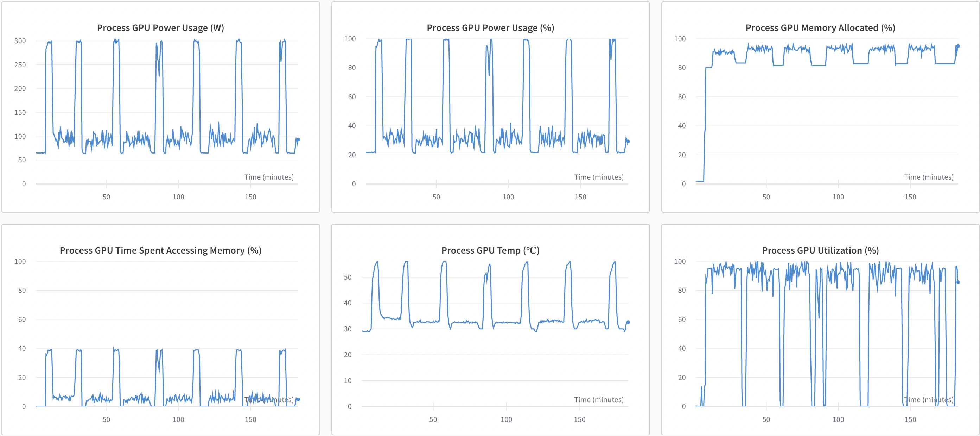Screen dimensions: 980x436
Task: Click Time (minutes) label in Power Usage (W) chart
Action: [269, 177]
